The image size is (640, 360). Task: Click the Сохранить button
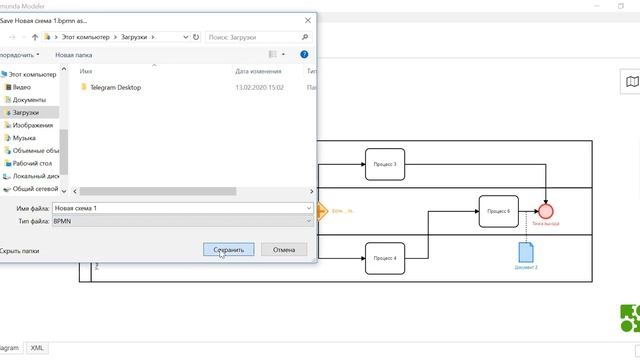[x=229, y=249]
